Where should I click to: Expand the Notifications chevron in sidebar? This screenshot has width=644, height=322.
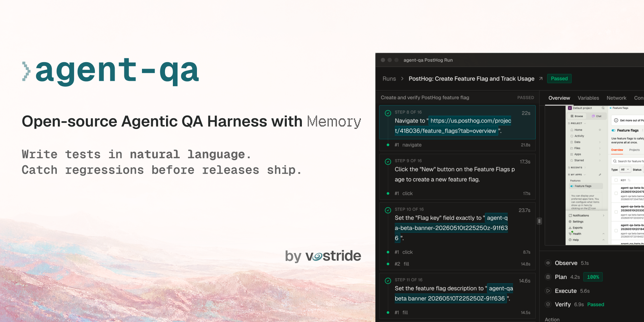click(603, 216)
